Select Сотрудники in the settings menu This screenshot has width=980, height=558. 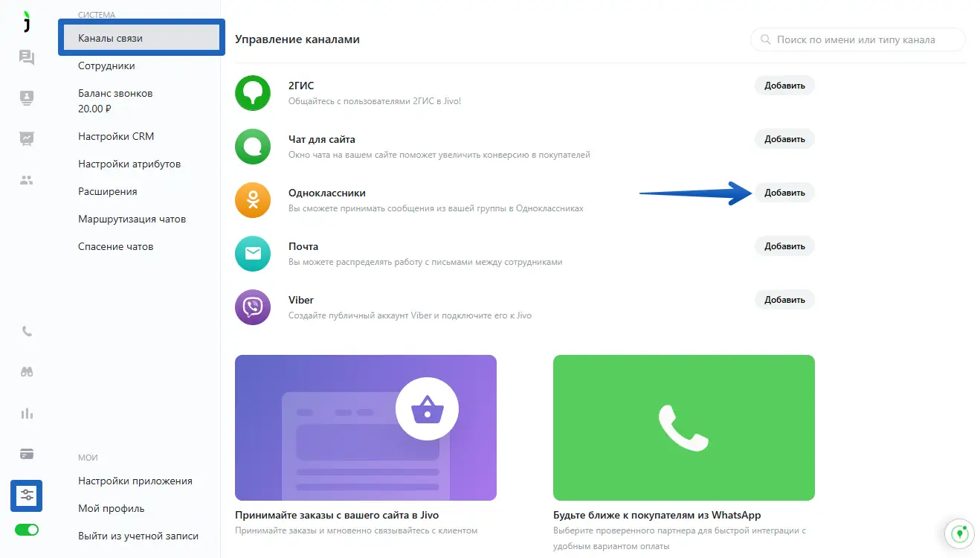[x=106, y=65]
